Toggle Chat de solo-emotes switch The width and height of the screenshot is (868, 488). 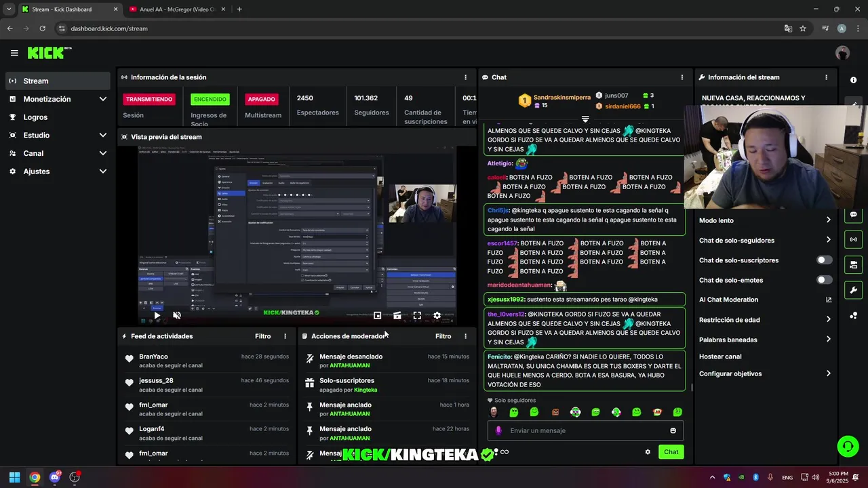click(x=824, y=280)
